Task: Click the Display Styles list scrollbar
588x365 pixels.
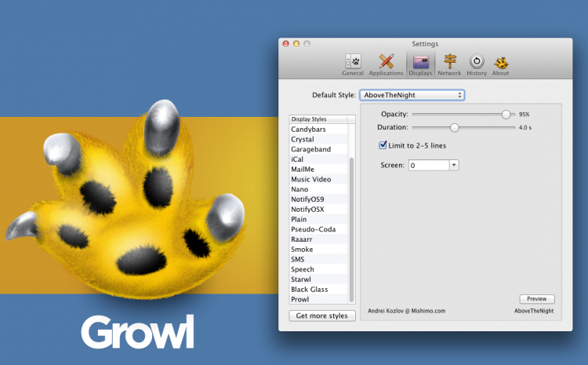Action: (x=351, y=229)
